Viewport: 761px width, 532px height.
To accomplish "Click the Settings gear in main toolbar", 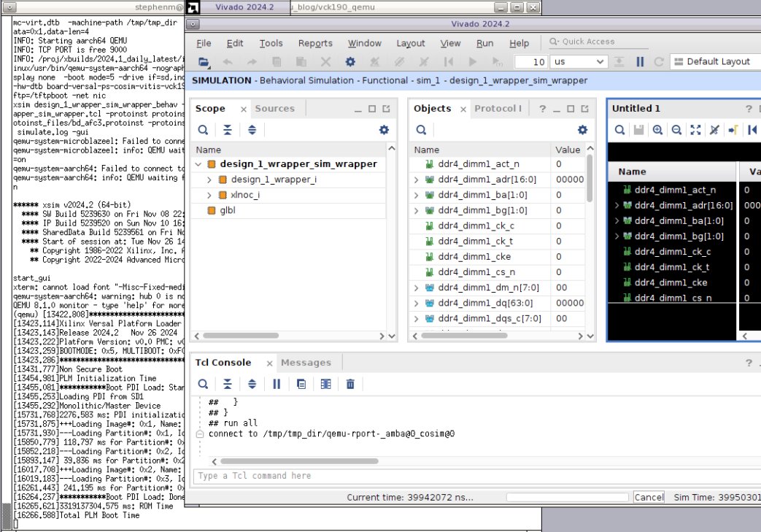I will click(x=350, y=62).
